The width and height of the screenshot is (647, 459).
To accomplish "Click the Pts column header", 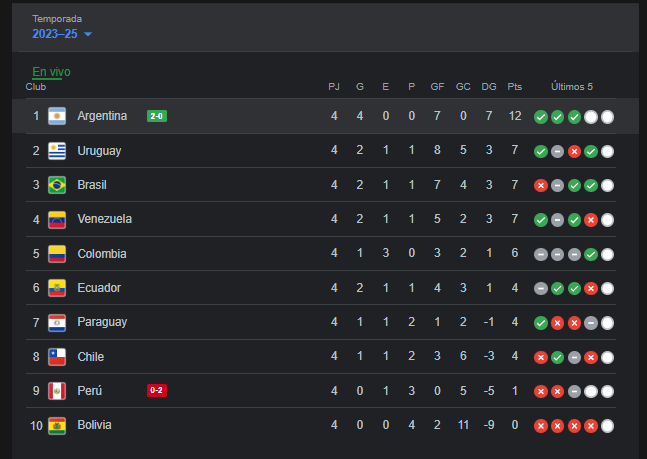I will pyautogui.click(x=515, y=87).
